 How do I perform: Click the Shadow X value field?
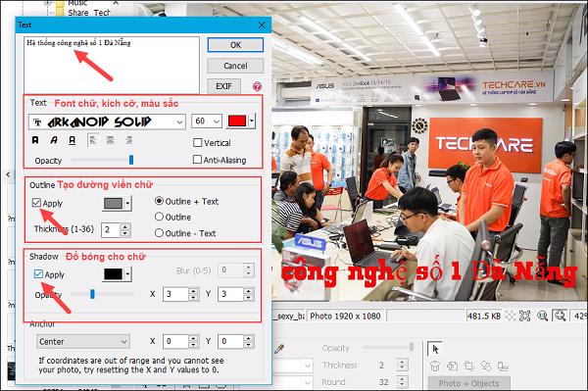coord(175,294)
